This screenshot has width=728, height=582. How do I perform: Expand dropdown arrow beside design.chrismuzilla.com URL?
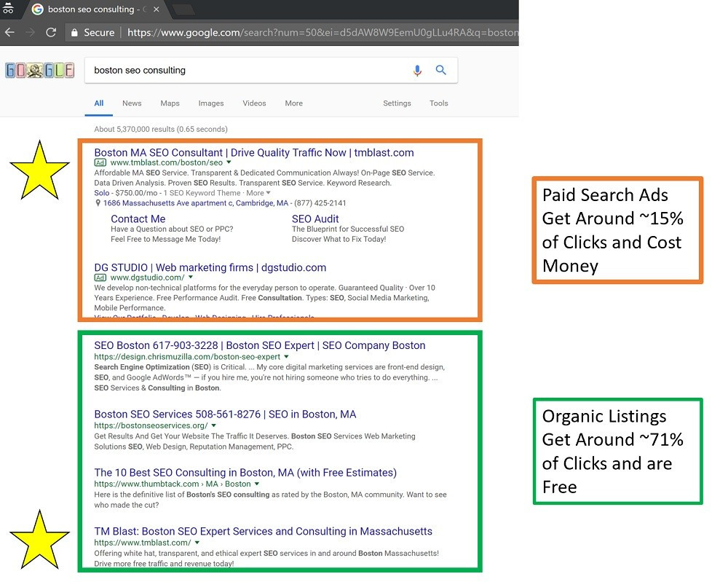tap(286, 357)
